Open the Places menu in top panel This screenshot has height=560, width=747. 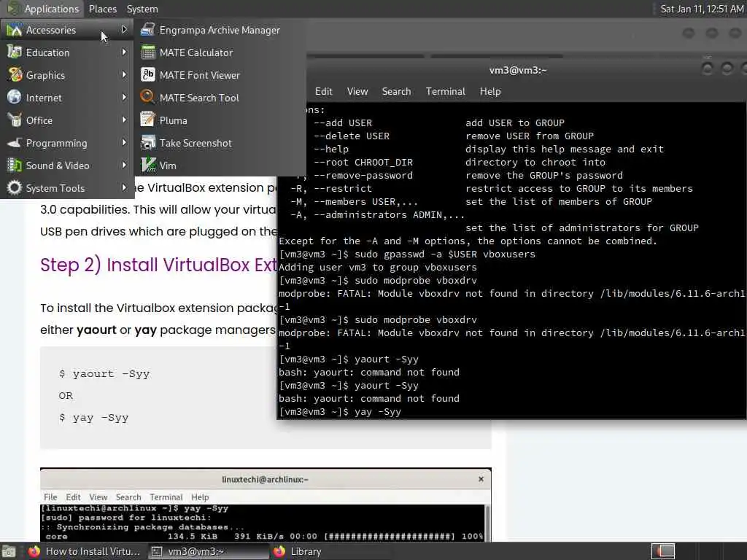pos(102,9)
